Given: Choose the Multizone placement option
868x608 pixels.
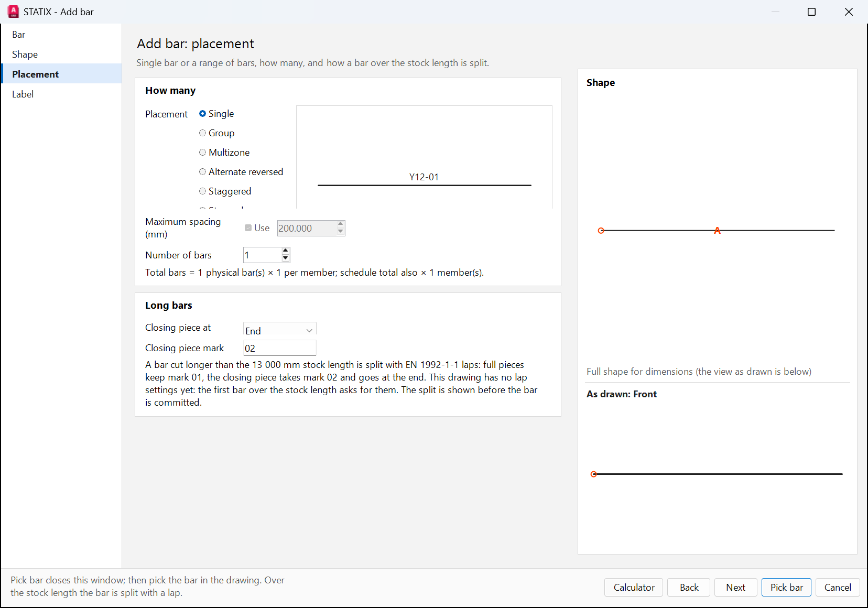Looking at the screenshot, I should [x=224, y=153].
